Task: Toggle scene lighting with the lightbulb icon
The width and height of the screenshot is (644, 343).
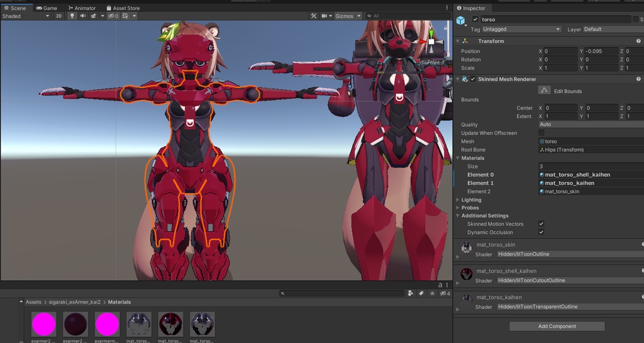Action: [x=72, y=16]
